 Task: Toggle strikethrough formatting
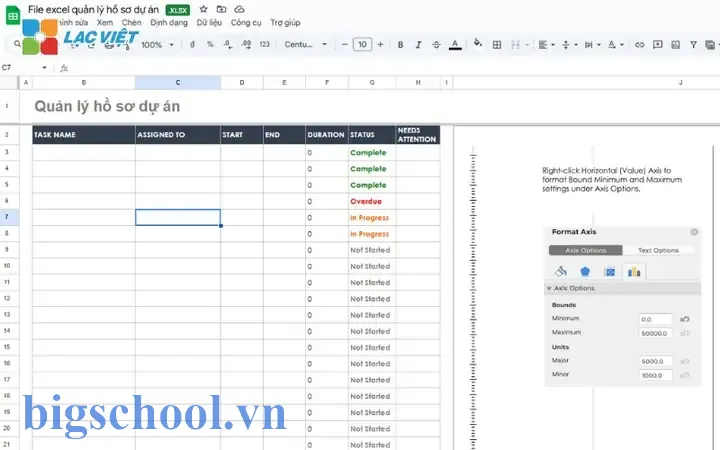click(436, 45)
